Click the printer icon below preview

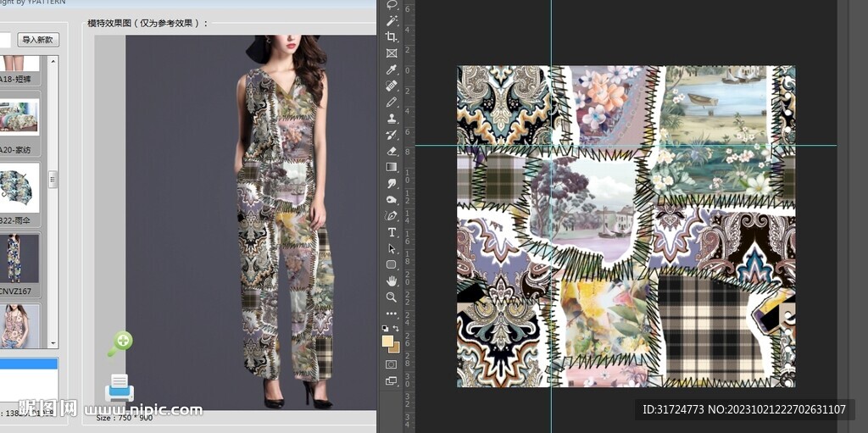120,388
